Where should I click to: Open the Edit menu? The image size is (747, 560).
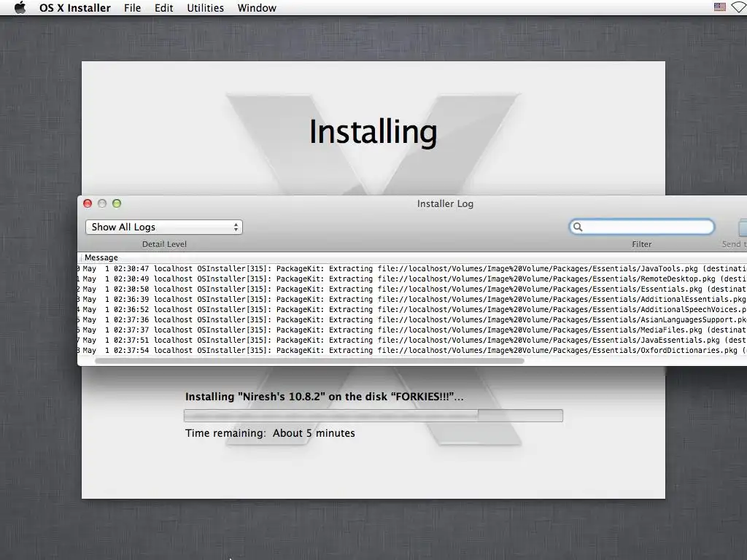tap(164, 8)
